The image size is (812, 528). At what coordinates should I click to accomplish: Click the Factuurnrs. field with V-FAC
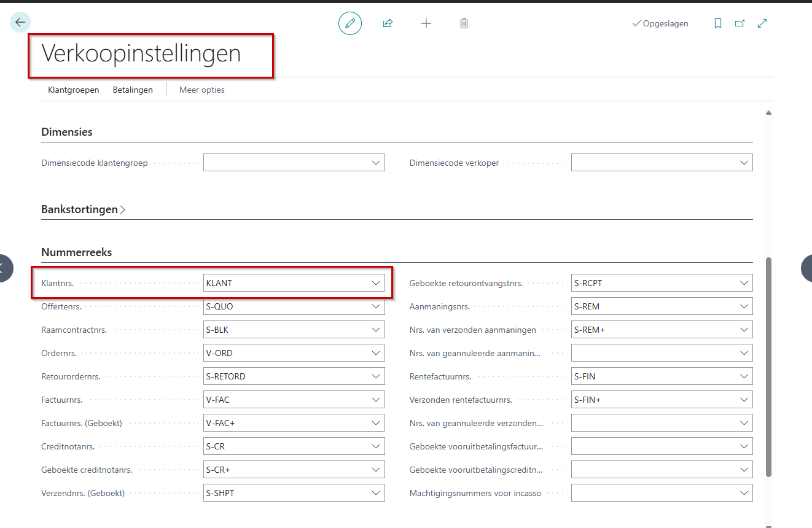click(286, 400)
